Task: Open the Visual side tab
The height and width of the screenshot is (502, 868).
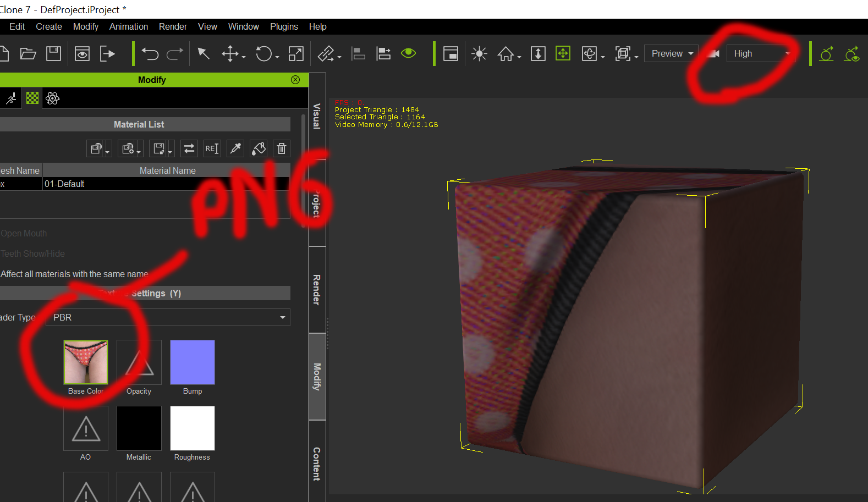Action: coord(317,116)
